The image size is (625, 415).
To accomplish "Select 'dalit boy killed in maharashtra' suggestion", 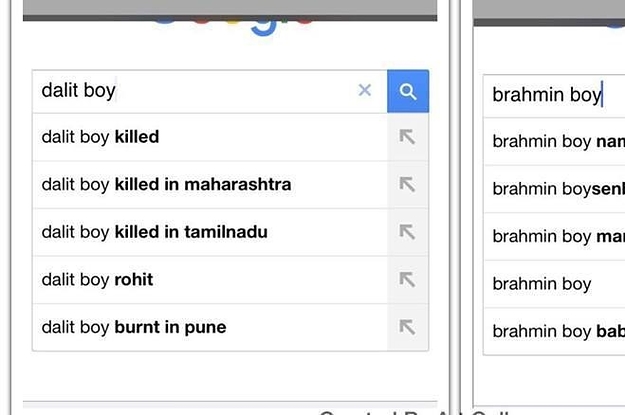I will (x=210, y=185).
